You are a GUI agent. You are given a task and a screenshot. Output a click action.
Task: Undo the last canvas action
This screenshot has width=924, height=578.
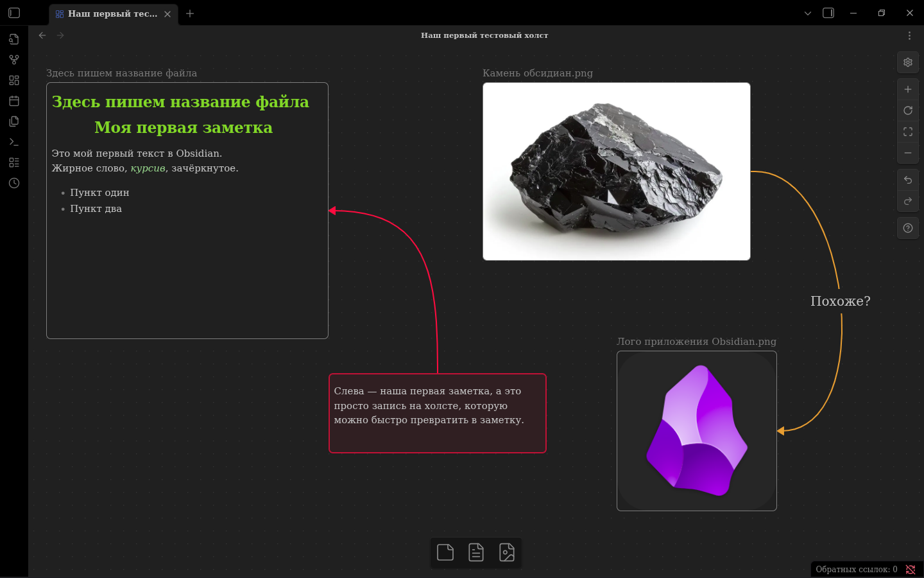(x=908, y=180)
